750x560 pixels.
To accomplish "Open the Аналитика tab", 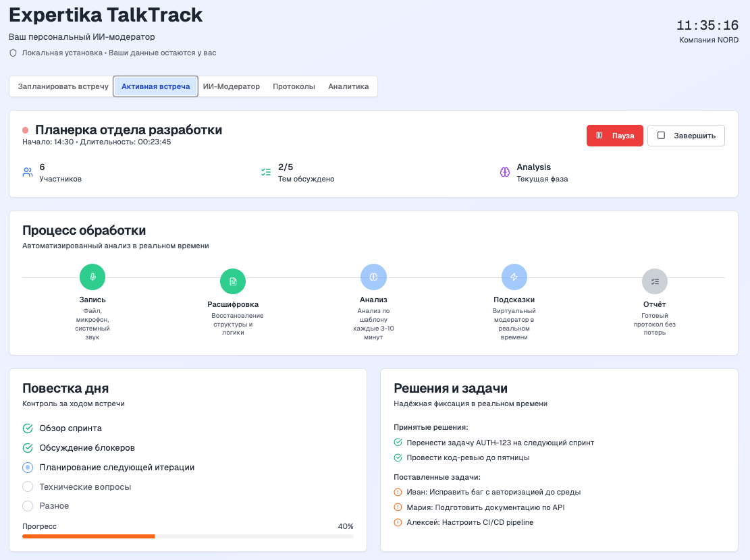I will (x=348, y=86).
